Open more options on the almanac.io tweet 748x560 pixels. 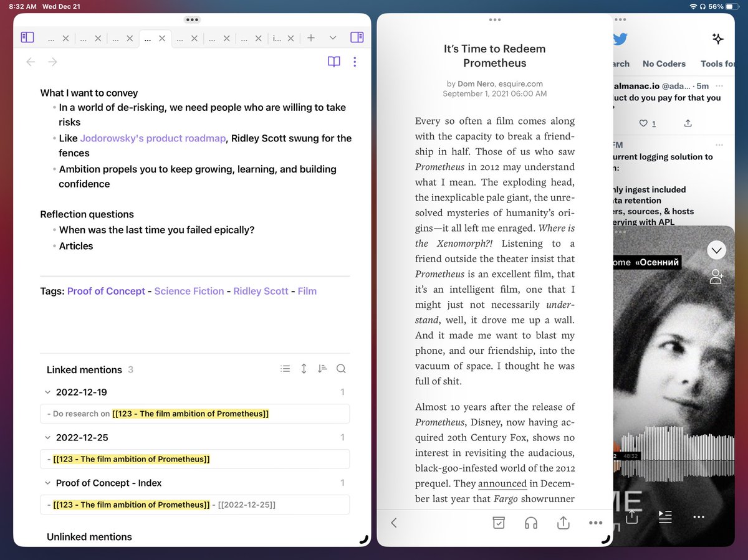click(721, 85)
